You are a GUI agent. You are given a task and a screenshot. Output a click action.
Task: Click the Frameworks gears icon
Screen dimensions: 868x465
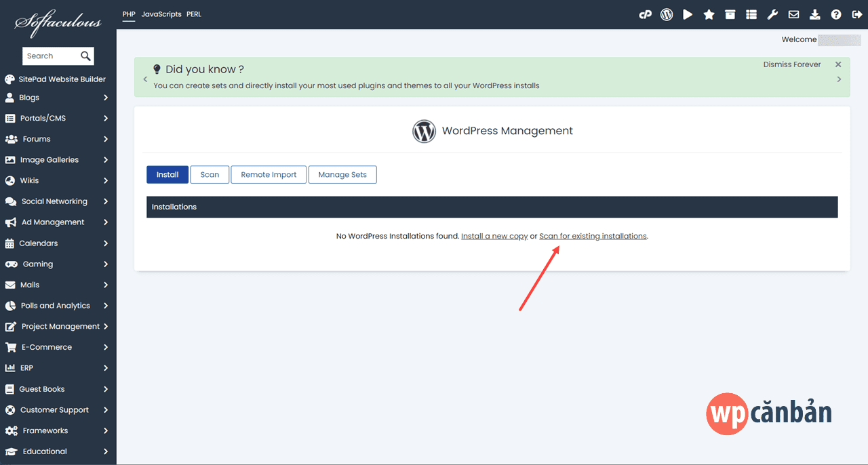(11, 431)
